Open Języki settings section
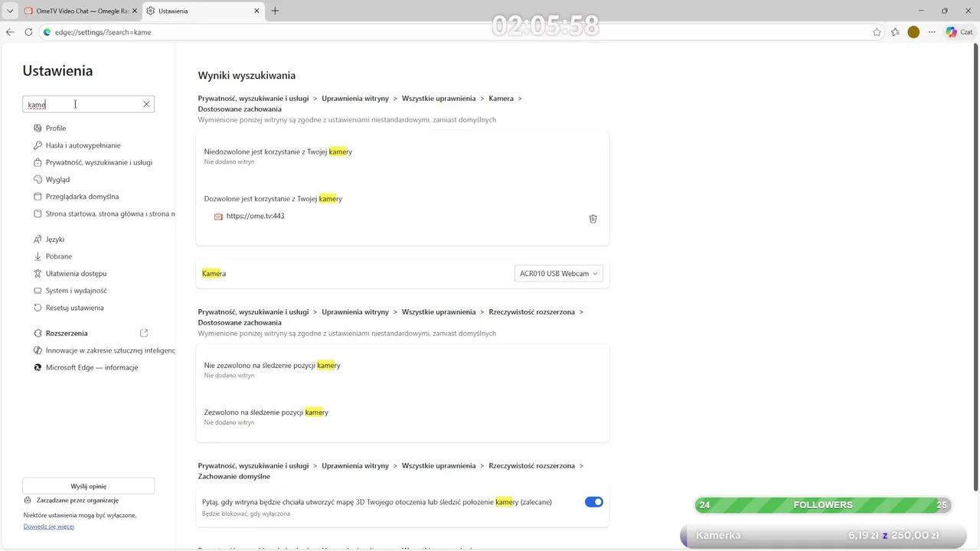The width and height of the screenshot is (980, 551). pos(54,240)
